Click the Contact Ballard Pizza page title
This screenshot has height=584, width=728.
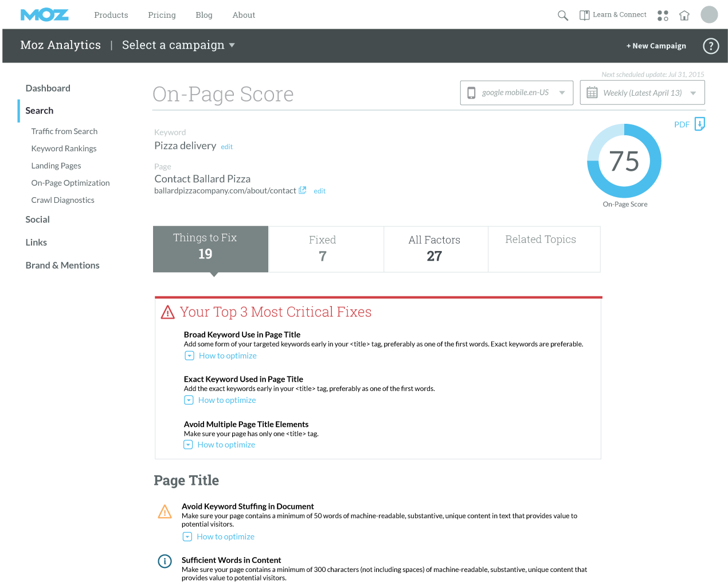[x=202, y=179]
